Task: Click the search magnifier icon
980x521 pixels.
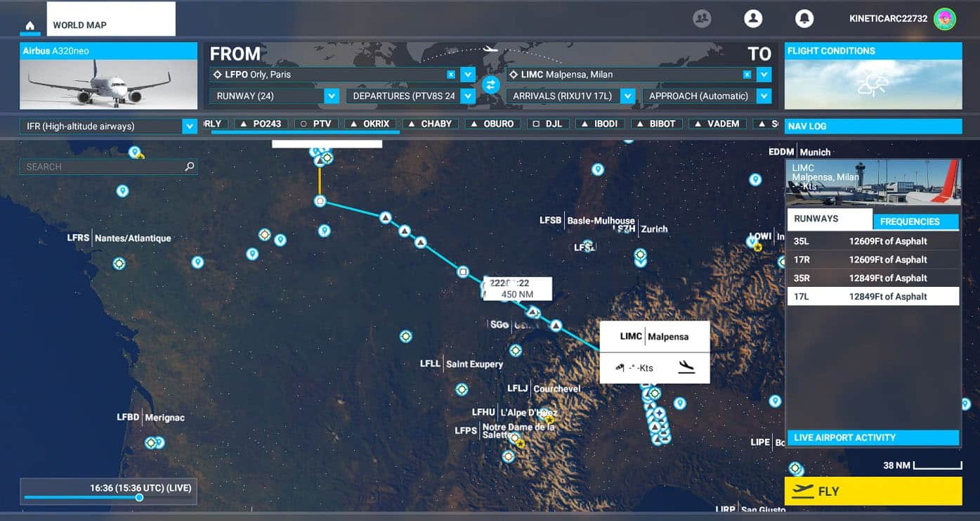Action: pos(189,167)
